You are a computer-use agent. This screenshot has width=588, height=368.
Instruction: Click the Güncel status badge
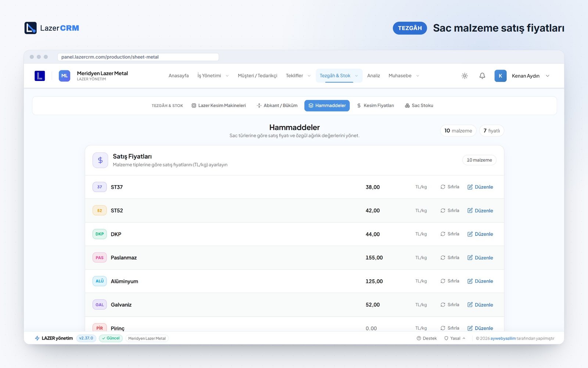click(111, 338)
